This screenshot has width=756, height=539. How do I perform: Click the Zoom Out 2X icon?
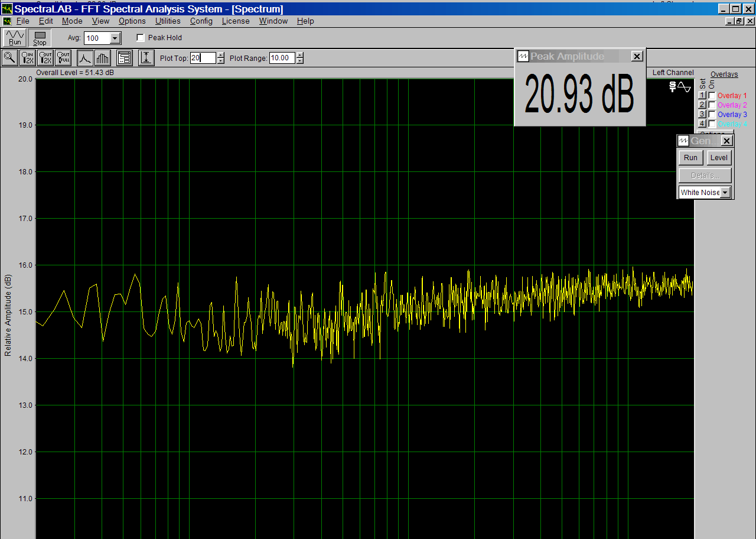point(45,58)
